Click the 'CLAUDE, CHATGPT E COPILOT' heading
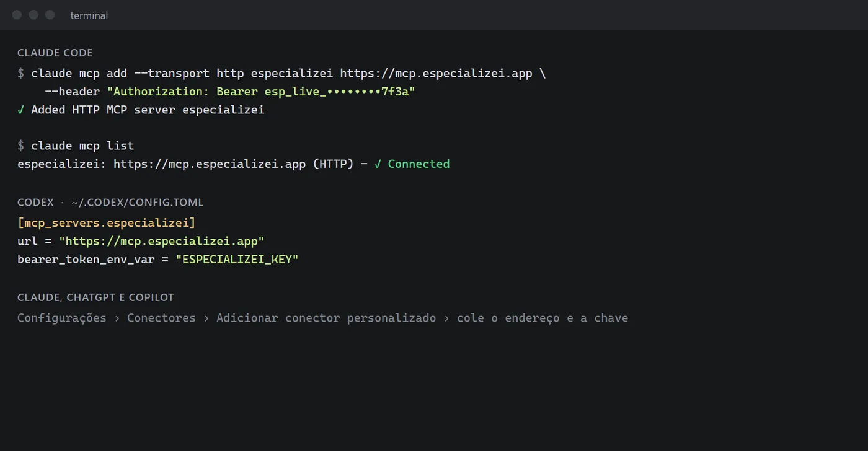The height and width of the screenshot is (451, 868). pos(95,297)
